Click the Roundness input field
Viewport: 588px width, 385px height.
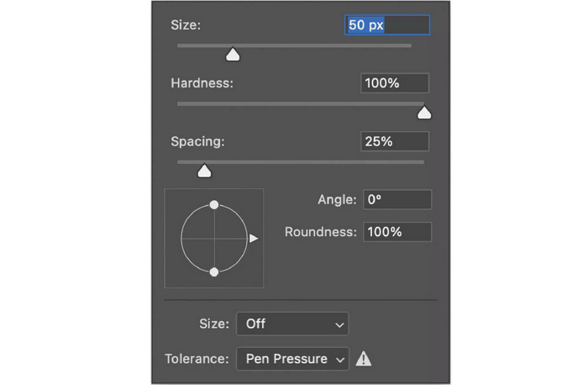pos(396,232)
